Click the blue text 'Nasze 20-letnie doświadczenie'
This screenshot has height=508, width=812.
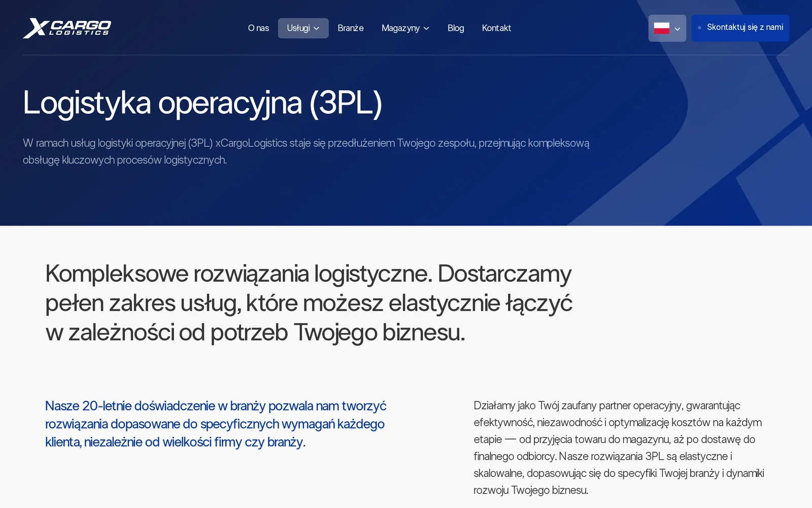(216, 424)
